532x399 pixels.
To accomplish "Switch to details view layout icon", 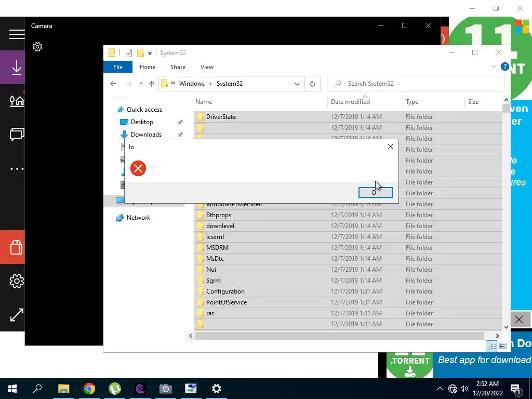I will point(491,345).
